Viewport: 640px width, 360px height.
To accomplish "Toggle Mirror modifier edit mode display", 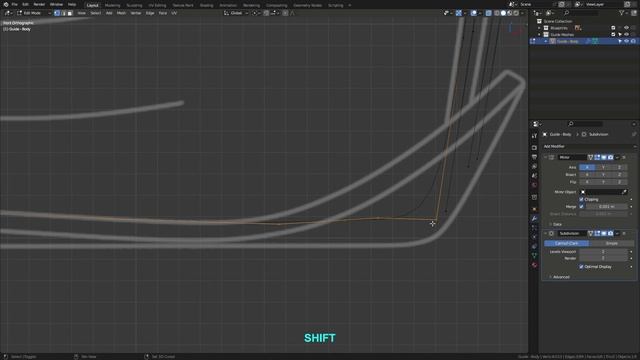I will [597, 157].
